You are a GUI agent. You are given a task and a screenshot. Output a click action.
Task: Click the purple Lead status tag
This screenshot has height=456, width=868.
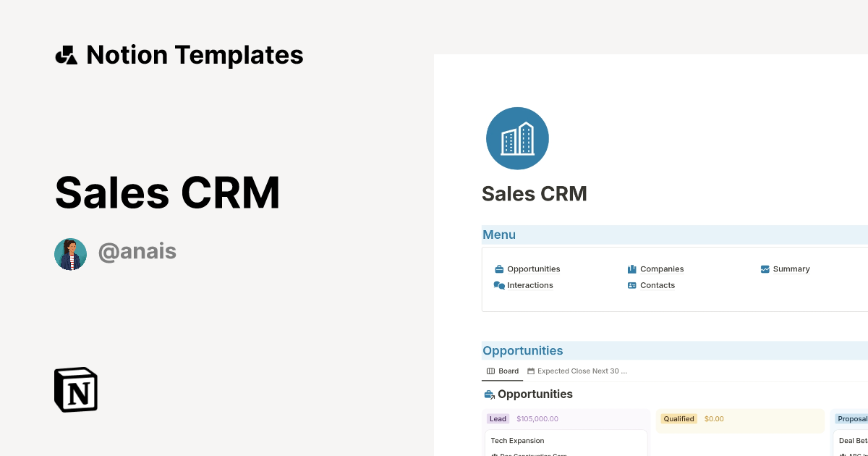click(498, 418)
